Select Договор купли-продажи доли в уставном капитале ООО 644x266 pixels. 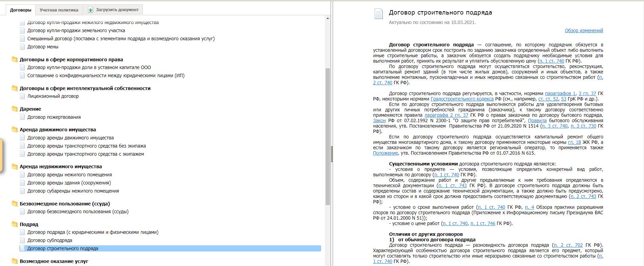(x=89, y=67)
